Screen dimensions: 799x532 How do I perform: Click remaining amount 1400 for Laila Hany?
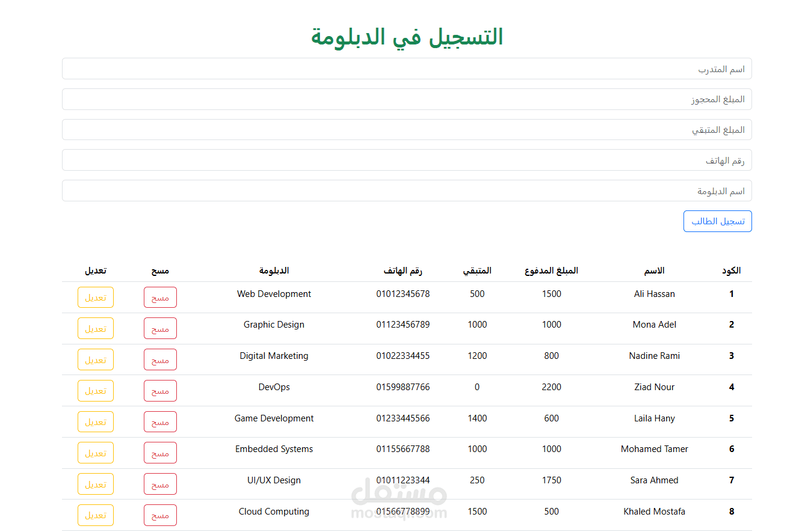click(x=477, y=418)
